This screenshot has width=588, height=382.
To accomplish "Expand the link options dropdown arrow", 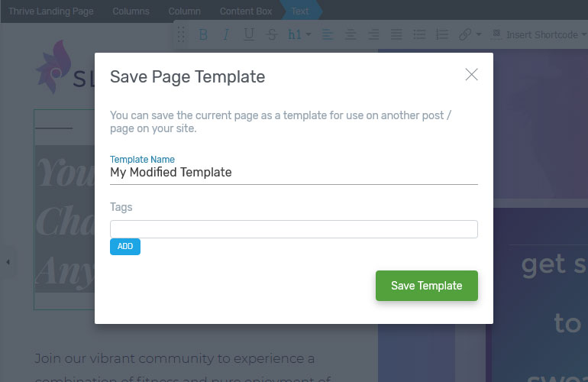I will point(479,34).
